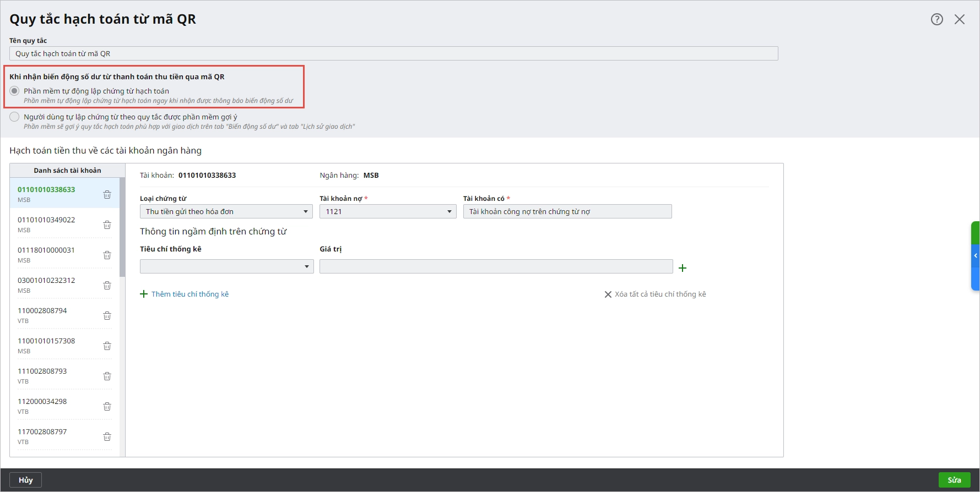Delete account 110002808794 with trash icon

click(x=107, y=315)
